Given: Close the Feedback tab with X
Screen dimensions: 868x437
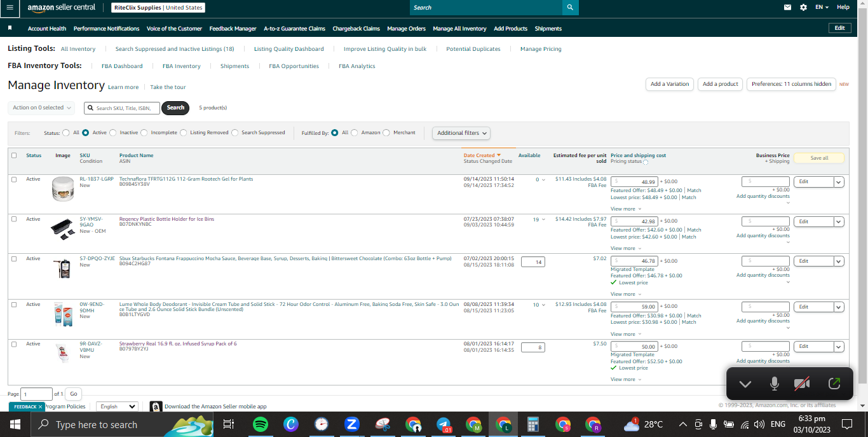Looking at the screenshot, I should coord(40,406).
